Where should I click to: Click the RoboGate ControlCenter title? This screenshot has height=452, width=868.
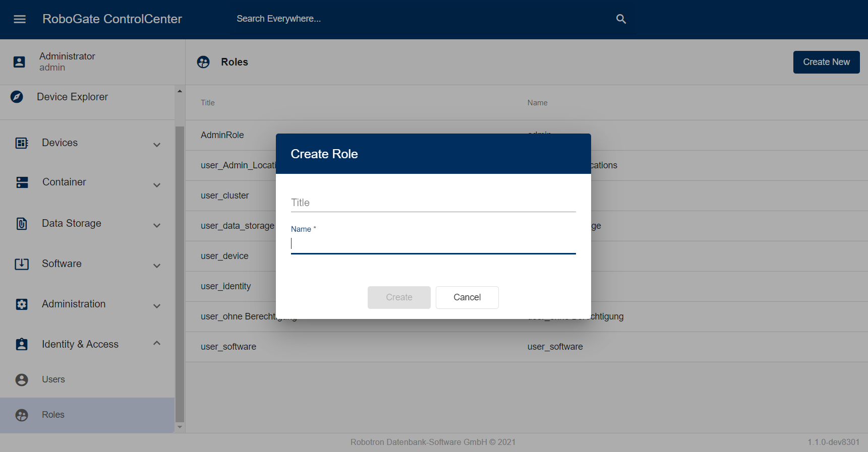(x=112, y=19)
